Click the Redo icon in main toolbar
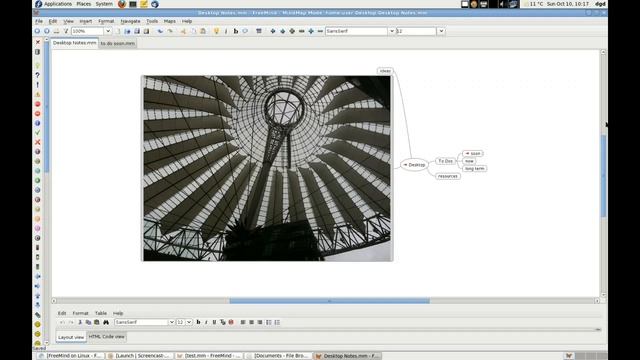640x360 pixels. coord(170,31)
